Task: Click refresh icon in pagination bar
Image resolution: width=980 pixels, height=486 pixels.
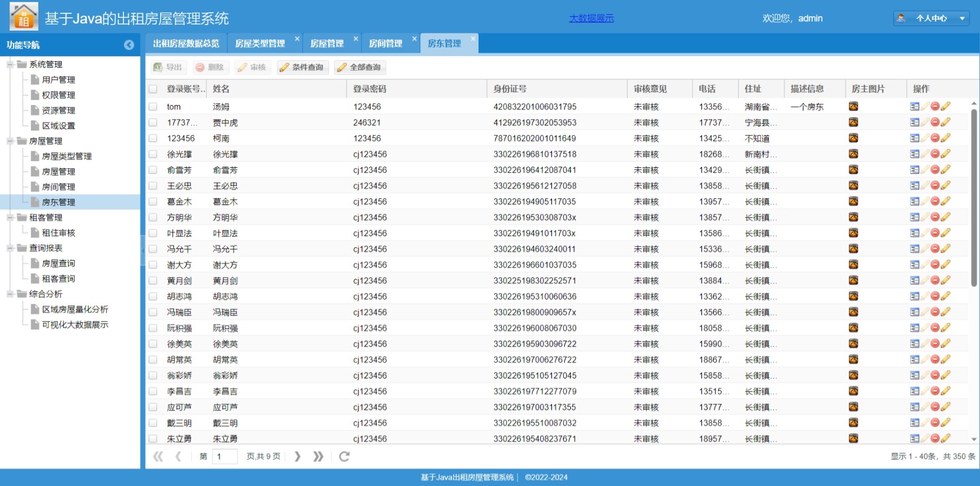Action: click(344, 457)
